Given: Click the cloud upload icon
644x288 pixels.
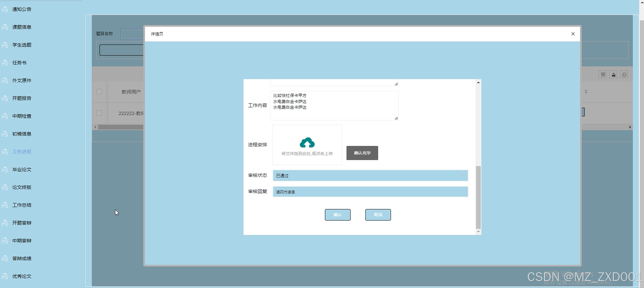Looking at the screenshot, I should tap(307, 142).
